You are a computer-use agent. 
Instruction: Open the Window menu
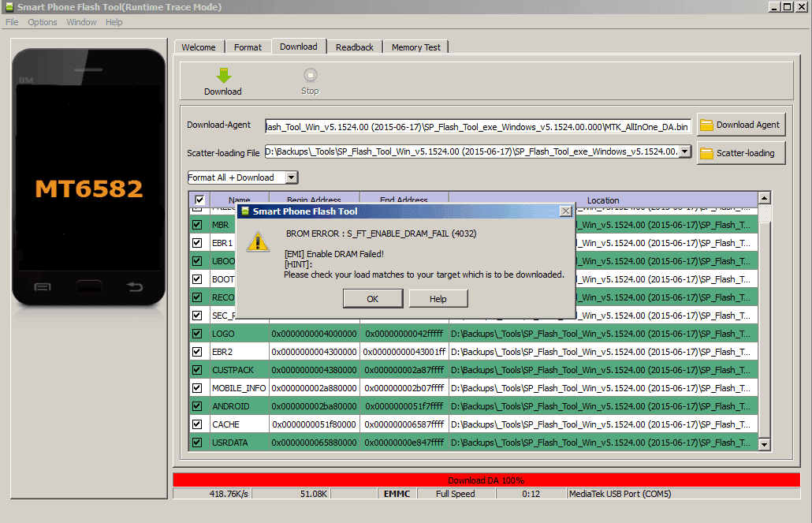[x=81, y=22]
